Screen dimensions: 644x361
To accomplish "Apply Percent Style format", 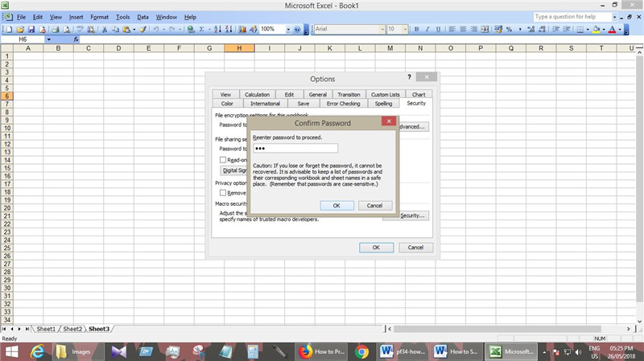I will pos(510,29).
